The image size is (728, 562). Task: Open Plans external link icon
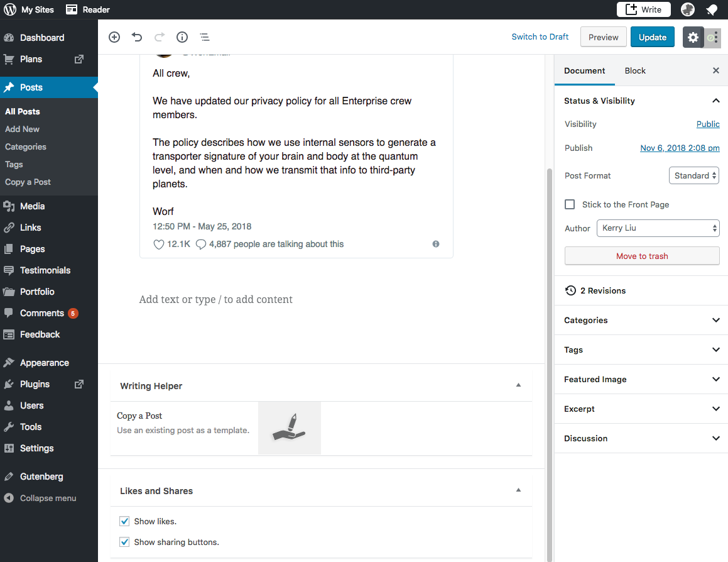click(79, 59)
